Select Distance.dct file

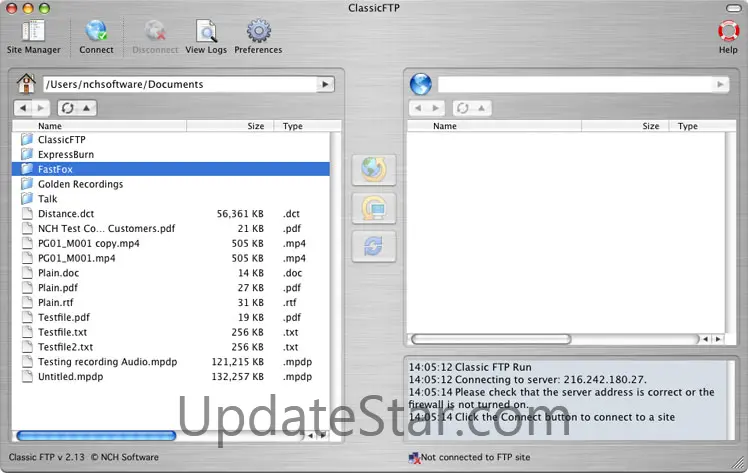pos(171,214)
